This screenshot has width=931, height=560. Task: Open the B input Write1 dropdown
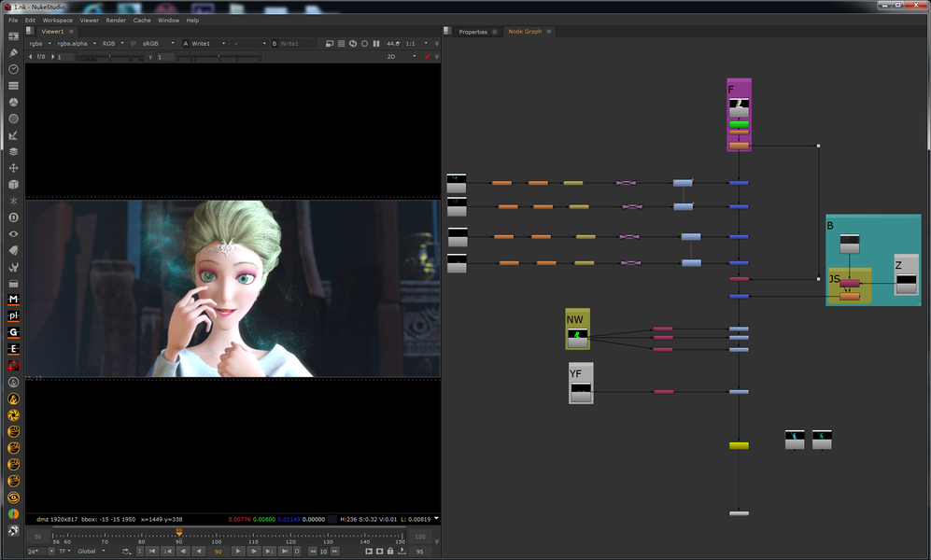click(297, 43)
